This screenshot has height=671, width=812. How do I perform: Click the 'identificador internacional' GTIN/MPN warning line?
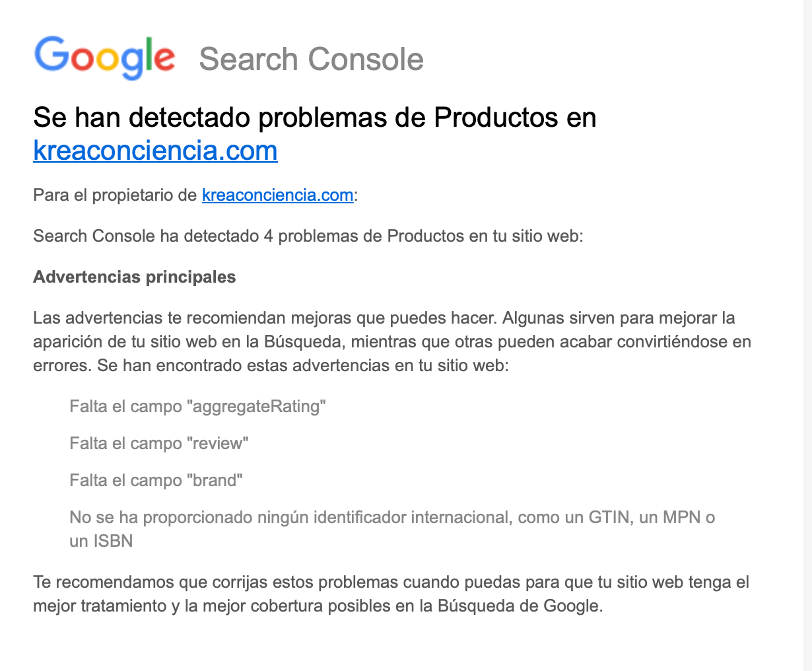pos(392,517)
